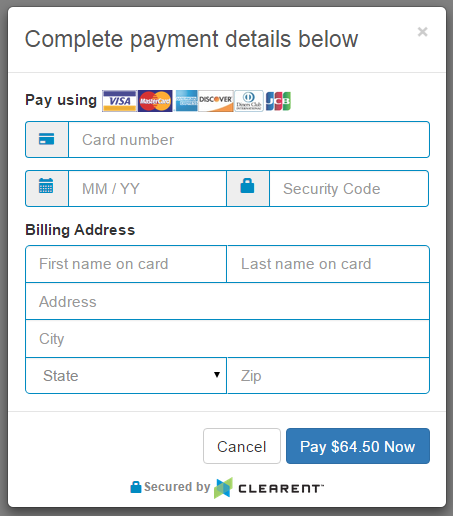Focus the Card number field
The height and width of the screenshot is (516, 453).
click(249, 140)
